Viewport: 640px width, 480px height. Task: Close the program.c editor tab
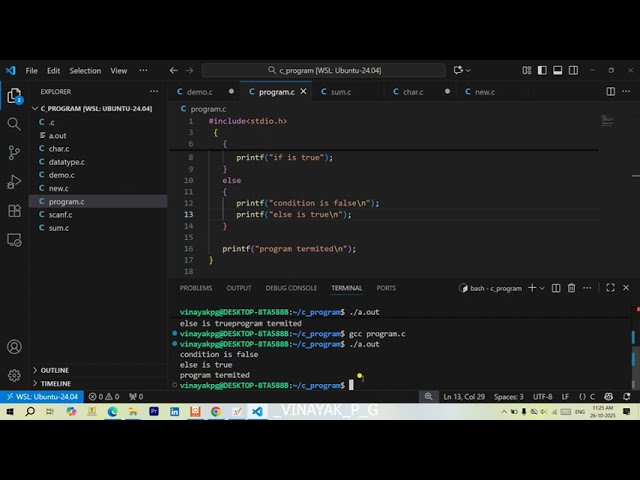coord(303,91)
